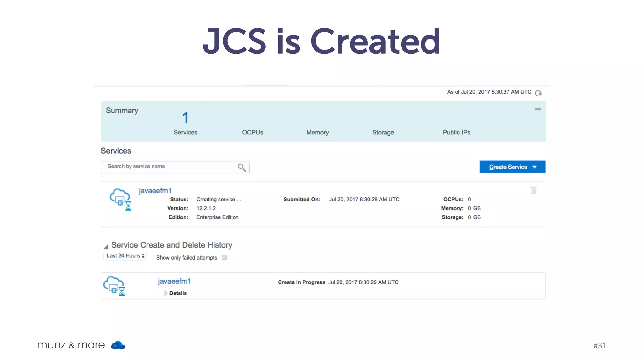Open the javaeefm1 service hamburger menu
The width and height of the screenshot is (644, 362).
(533, 190)
